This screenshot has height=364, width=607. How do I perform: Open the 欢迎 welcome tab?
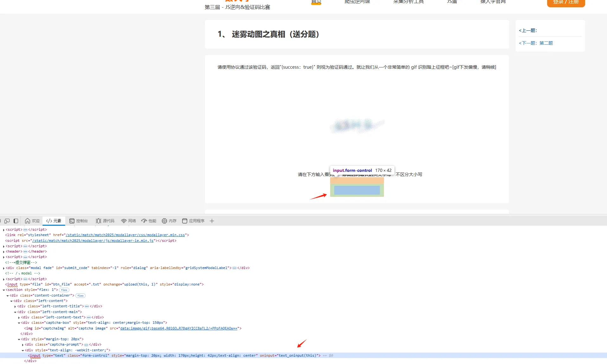point(32,221)
